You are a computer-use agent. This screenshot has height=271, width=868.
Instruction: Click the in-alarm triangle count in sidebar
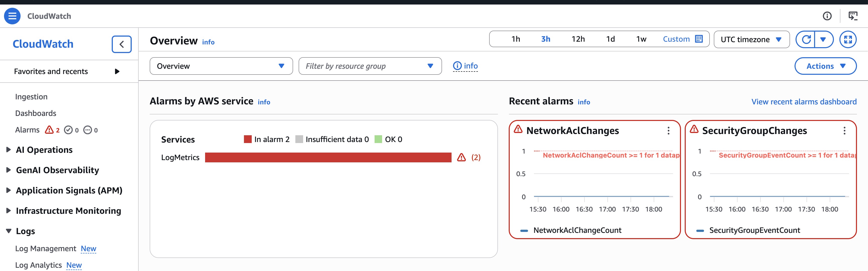(x=52, y=130)
